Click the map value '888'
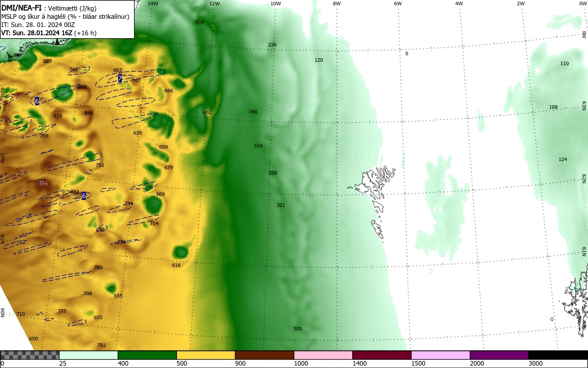Screen dimensions: 588x368 click(x=82, y=88)
